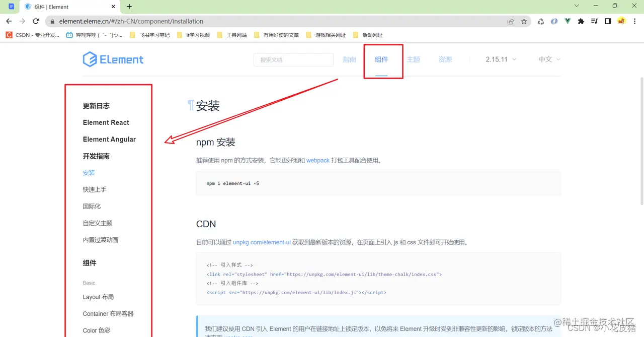This screenshot has height=337, width=644.
Task: Open the 组件 nav tab
Action: [381, 59]
